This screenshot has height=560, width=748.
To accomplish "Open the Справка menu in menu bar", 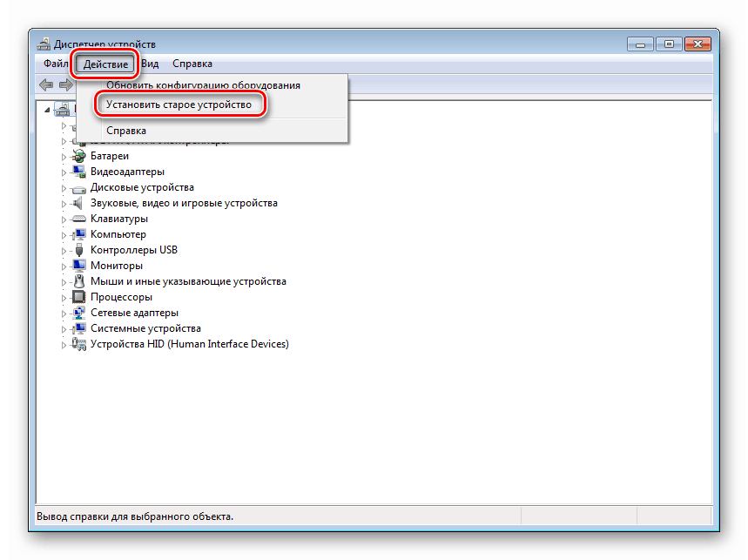I will pos(192,64).
